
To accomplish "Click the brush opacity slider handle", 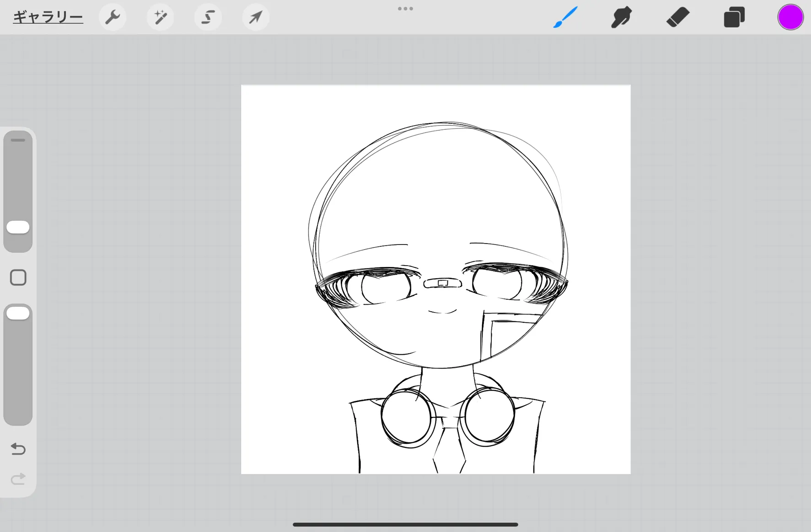I will tap(18, 313).
